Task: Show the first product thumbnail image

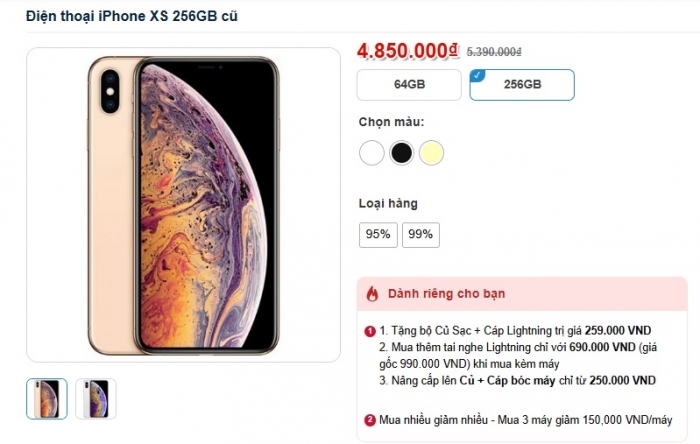Action: pos(47,399)
